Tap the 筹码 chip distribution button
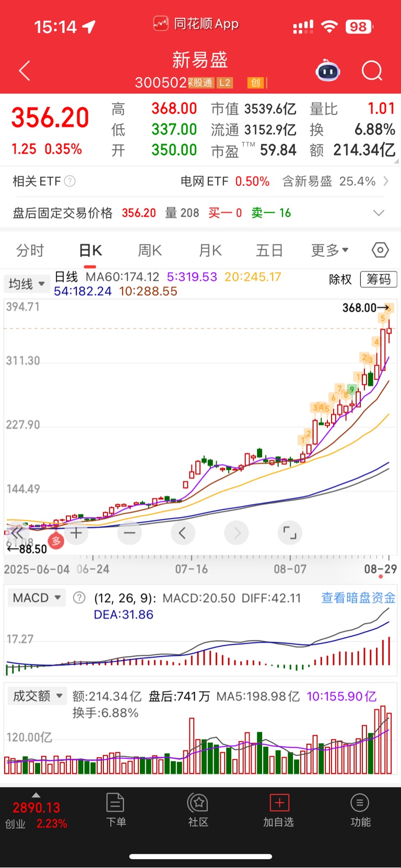The width and height of the screenshot is (401, 868). tap(379, 280)
